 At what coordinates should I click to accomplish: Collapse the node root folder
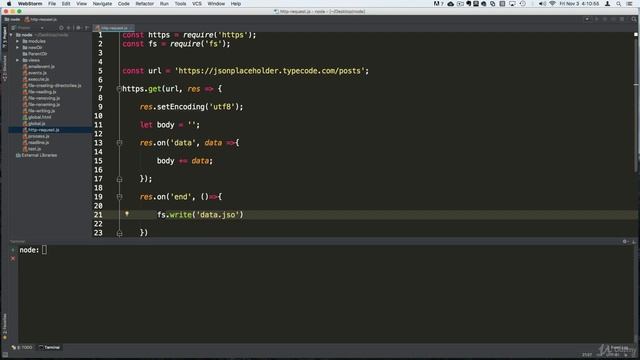pyautogui.click(x=11, y=35)
